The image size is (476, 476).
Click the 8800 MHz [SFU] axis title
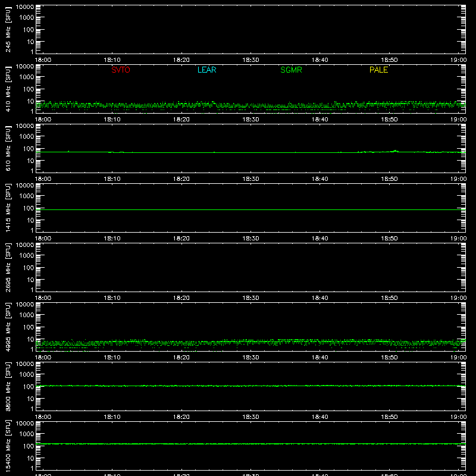click(x=8, y=386)
